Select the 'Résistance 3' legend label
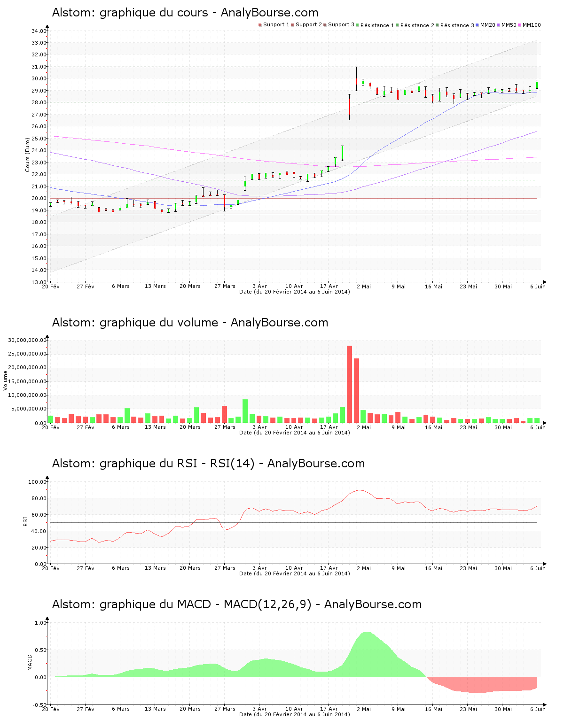564x728 pixels. [x=457, y=25]
